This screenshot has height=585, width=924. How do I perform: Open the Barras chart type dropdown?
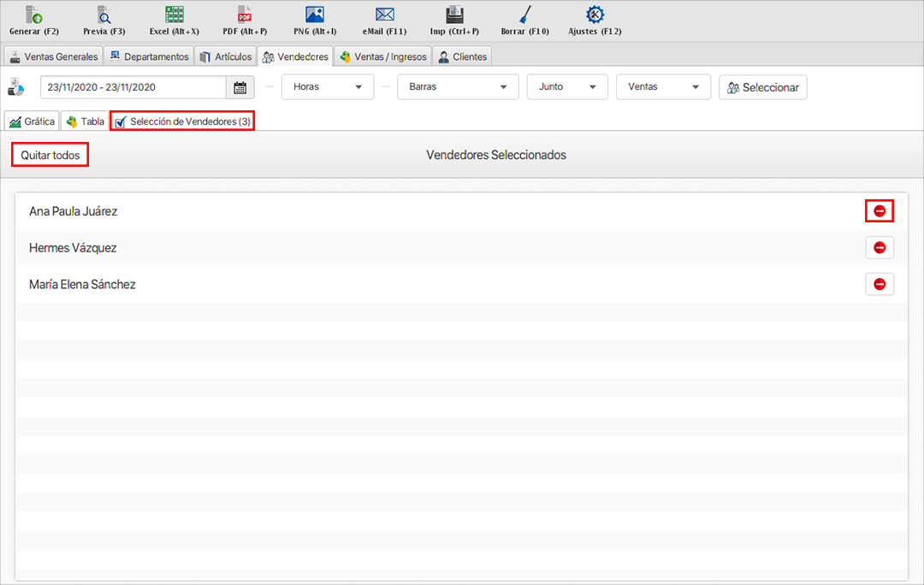[x=458, y=87]
